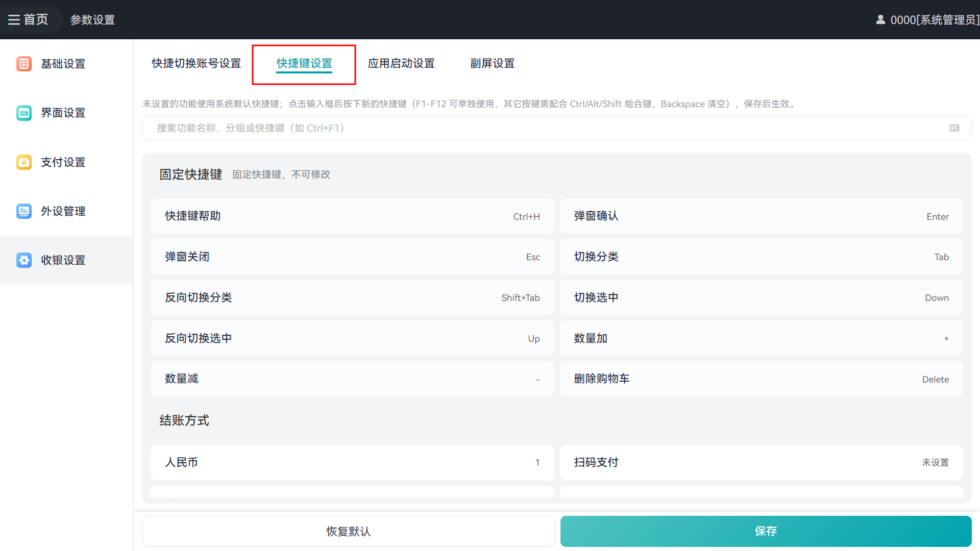Click the 支付设置 yellow yen icon
980x551 pixels.
[x=24, y=162]
